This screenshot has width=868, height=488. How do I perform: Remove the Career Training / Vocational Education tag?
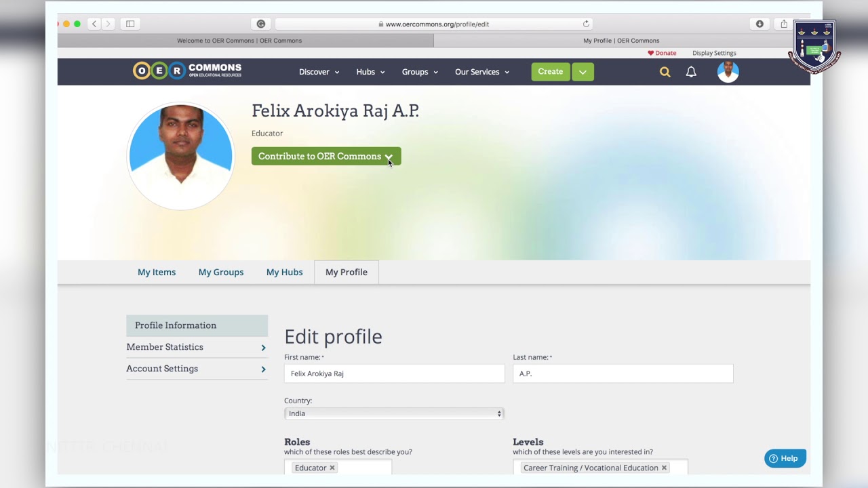click(x=664, y=468)
